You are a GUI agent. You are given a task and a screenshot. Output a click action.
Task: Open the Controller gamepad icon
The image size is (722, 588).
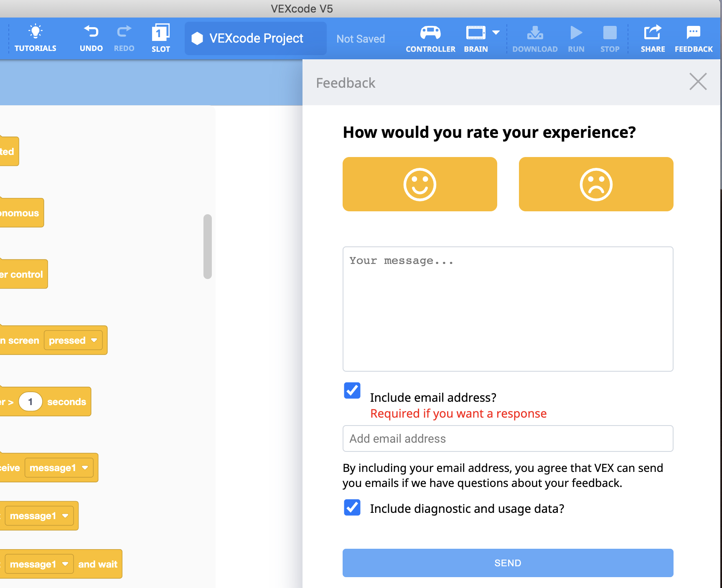point(430,33)
